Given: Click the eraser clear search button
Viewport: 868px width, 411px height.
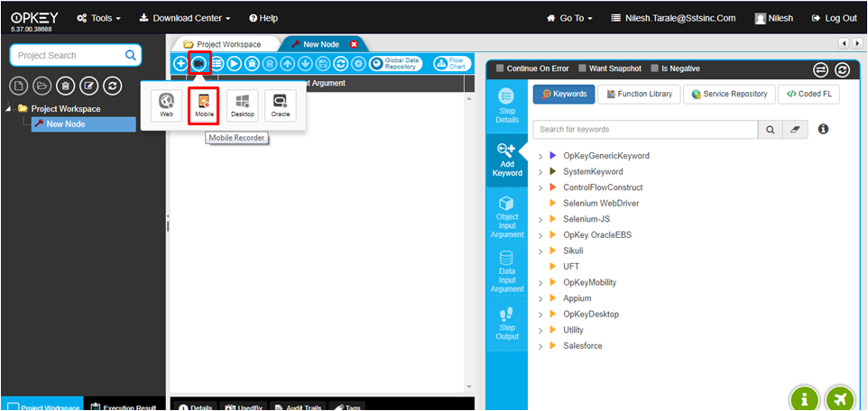Looking at the screenshot, I should tap(796, 130).
